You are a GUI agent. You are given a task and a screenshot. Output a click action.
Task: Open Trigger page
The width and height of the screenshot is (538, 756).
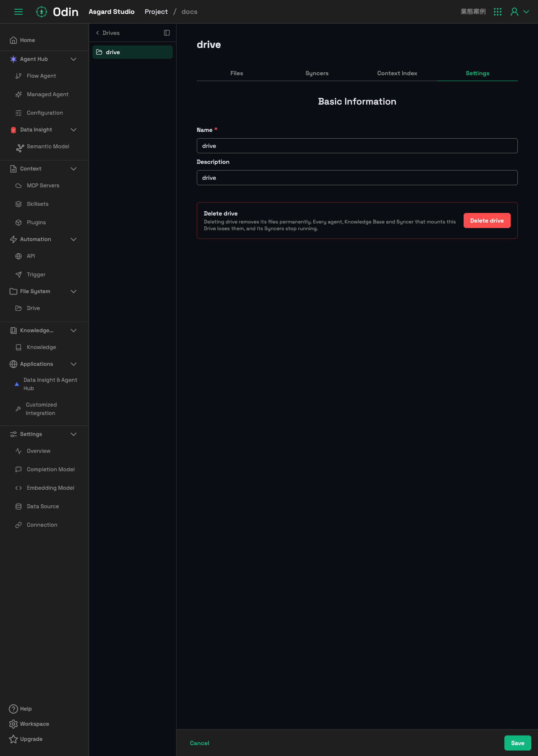point(36,275)
